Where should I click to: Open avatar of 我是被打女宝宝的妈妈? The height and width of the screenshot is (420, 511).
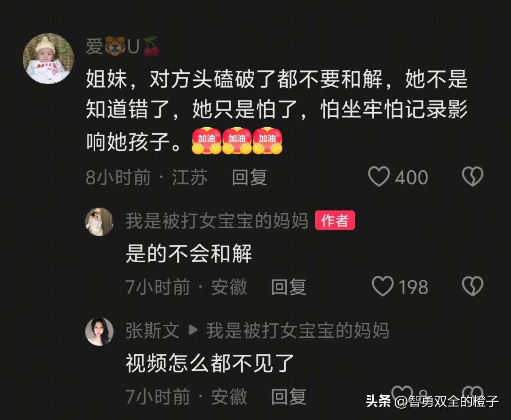coord(99,222)
